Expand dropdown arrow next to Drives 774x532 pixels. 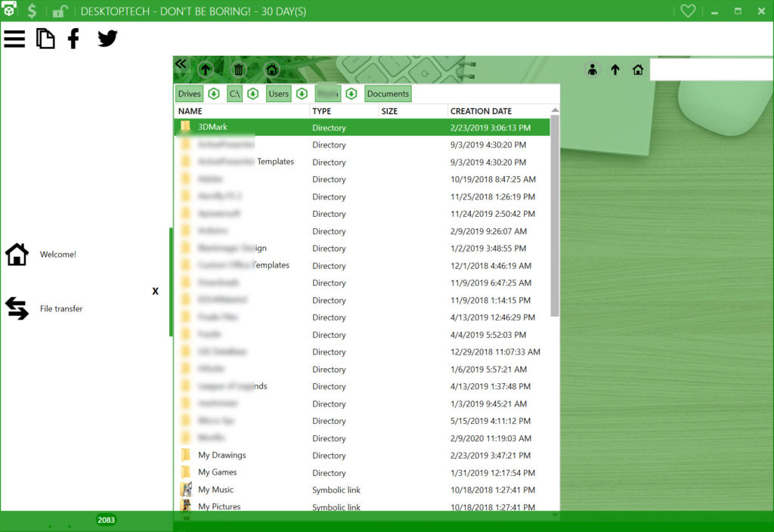pos(214,94)
